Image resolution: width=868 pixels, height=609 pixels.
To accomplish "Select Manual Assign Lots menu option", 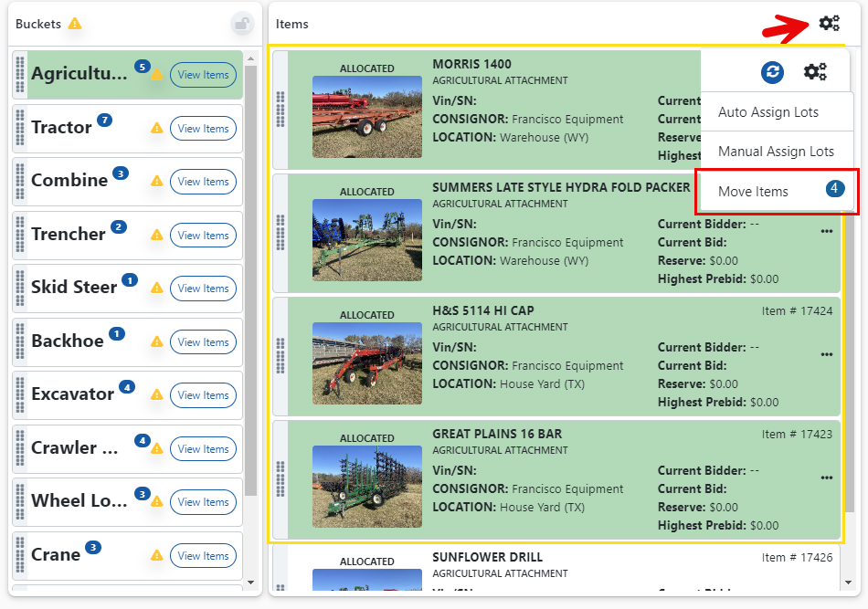I will 777,152.
